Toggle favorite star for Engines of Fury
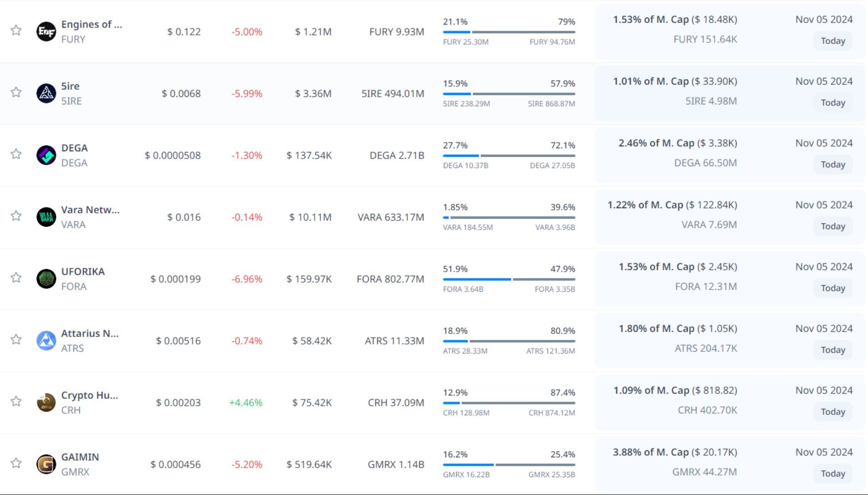 (x=16, y=31)
